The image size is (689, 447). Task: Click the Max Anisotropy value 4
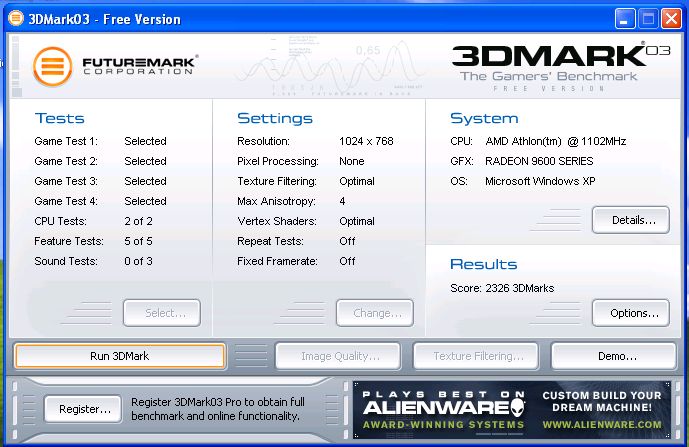tap(342, 201)
